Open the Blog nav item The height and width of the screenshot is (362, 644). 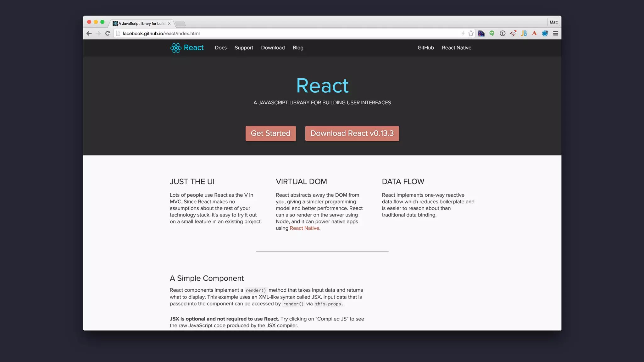pyautogui.click(x=298, y=48)
